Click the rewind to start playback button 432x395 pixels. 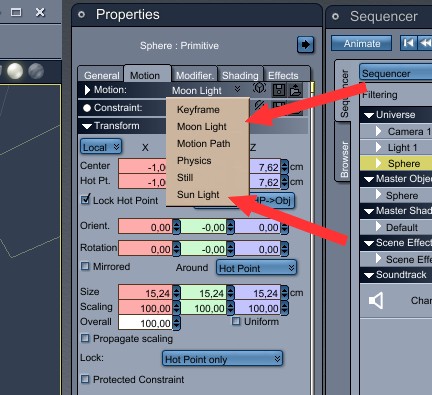click(408, 43)
